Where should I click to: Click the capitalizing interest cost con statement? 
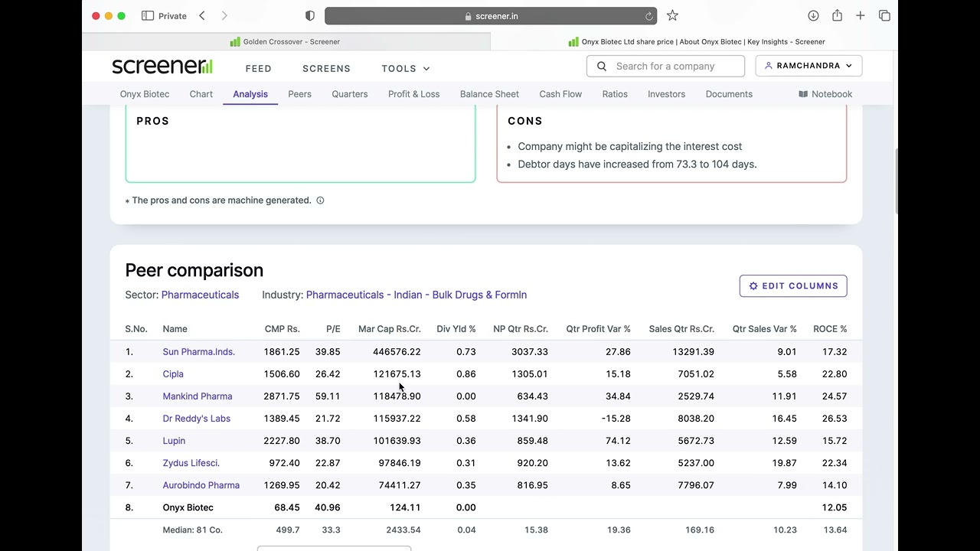click(629, 146)
